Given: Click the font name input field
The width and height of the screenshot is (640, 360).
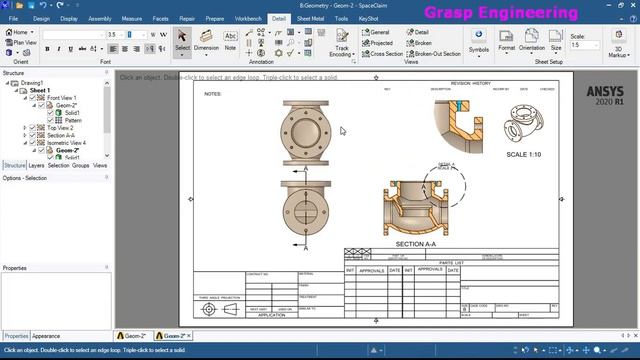Looking at the screenshot, I should click(73, 35).
